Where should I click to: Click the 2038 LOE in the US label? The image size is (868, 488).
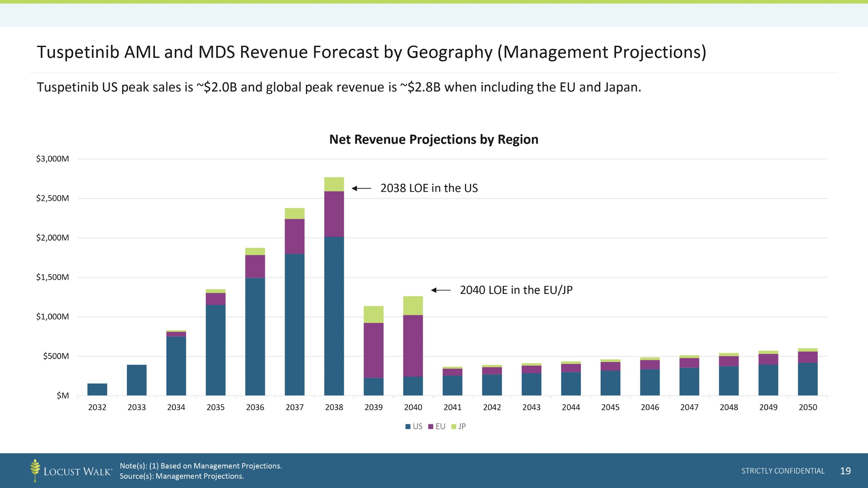(429, 188)
